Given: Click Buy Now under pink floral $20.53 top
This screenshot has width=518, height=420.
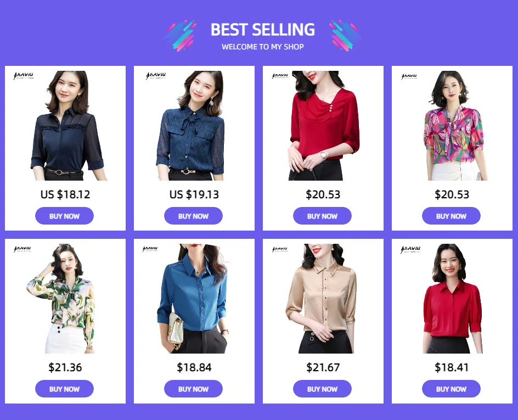Looking at the screenshot, I should click(451, 216).
